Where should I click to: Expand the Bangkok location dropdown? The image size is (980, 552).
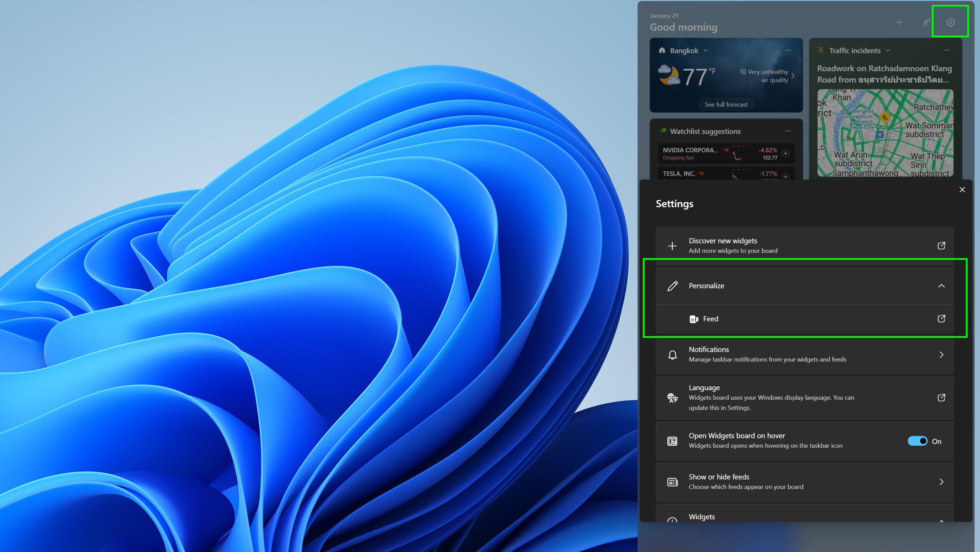point(705,50)
